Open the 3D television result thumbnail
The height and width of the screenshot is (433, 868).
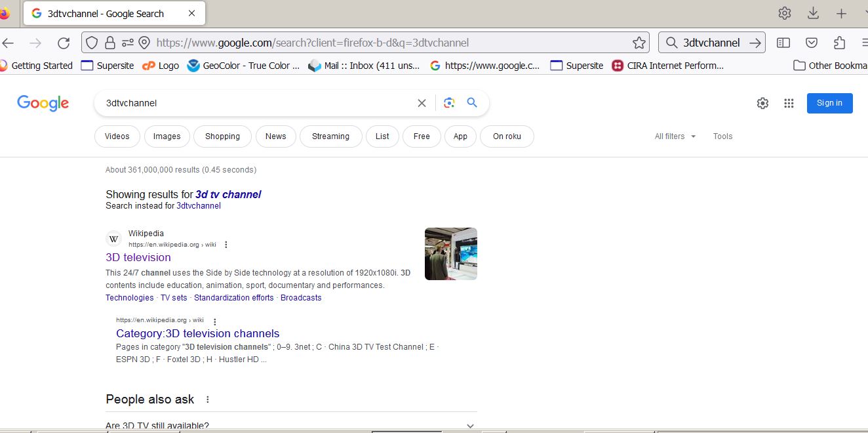[x=450, y=254]
